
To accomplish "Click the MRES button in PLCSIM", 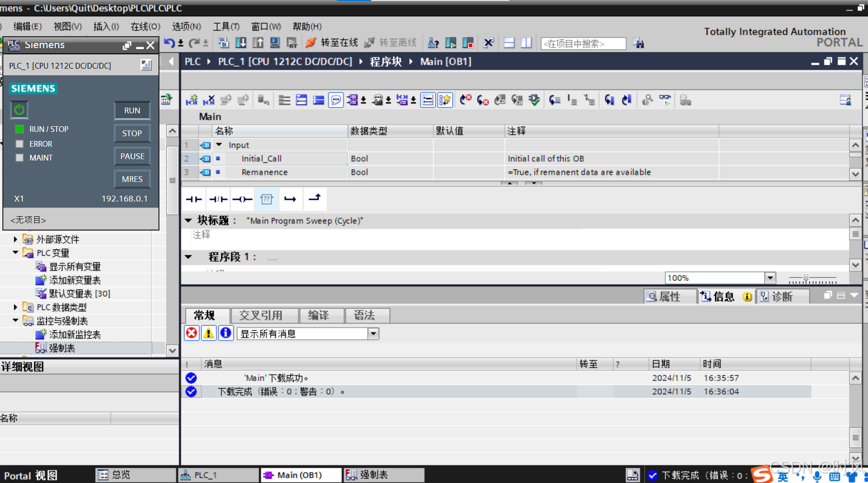I will pyautogui.click(x=132, y=179).
